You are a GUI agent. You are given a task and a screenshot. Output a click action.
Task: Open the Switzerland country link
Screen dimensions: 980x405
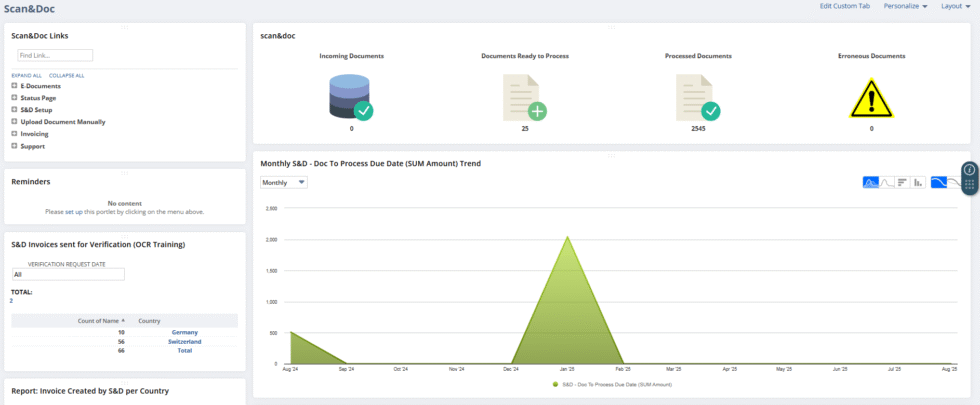tap(184, 342)
